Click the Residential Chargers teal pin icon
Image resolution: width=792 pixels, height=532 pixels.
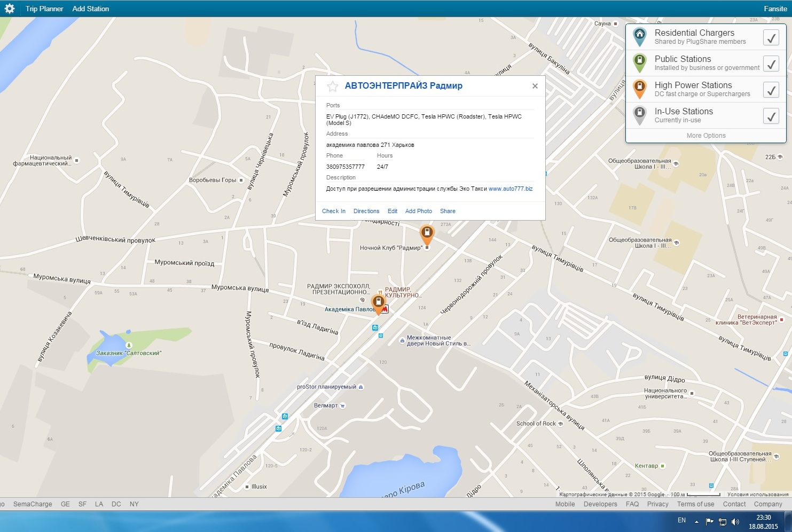coord(639,36)
